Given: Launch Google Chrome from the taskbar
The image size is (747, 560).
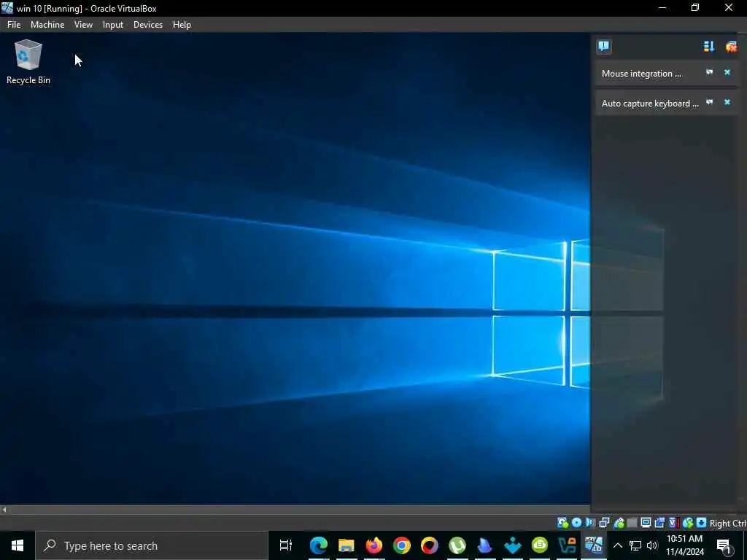Looking at the screenshot, I should point(402,545).
